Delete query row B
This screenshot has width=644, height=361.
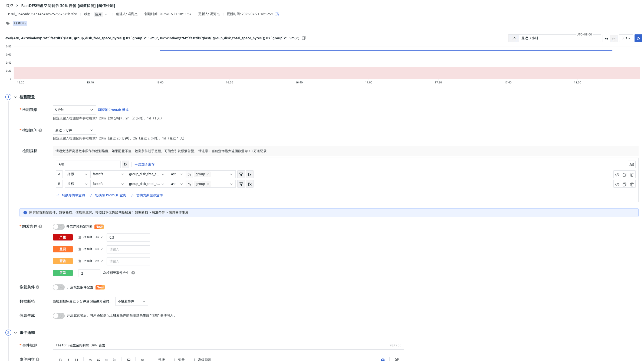(x=632, y=184)
